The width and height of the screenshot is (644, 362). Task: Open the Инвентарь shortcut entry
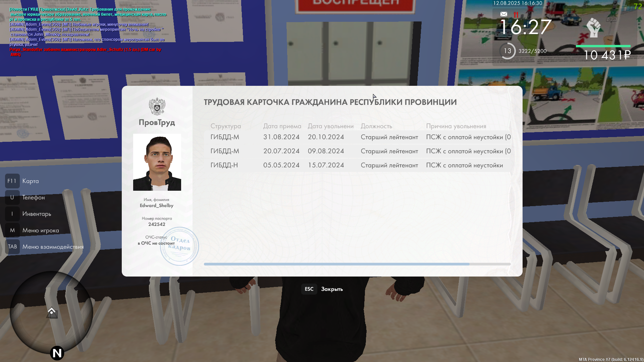click(37, 214)
